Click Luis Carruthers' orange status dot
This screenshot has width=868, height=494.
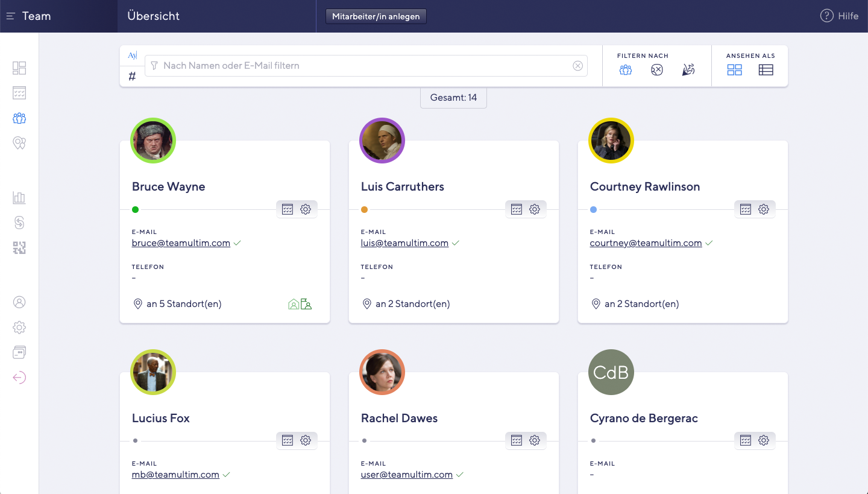[364, 210]
